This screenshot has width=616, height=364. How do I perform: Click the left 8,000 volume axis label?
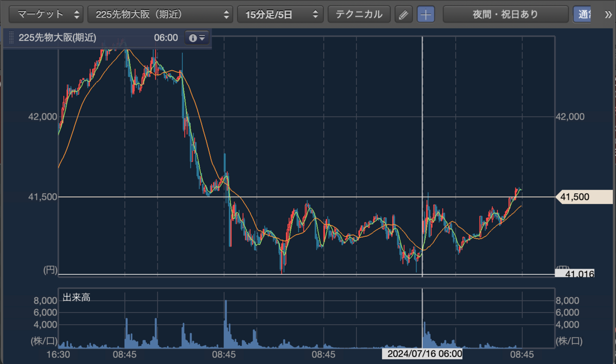coord(45,300)
